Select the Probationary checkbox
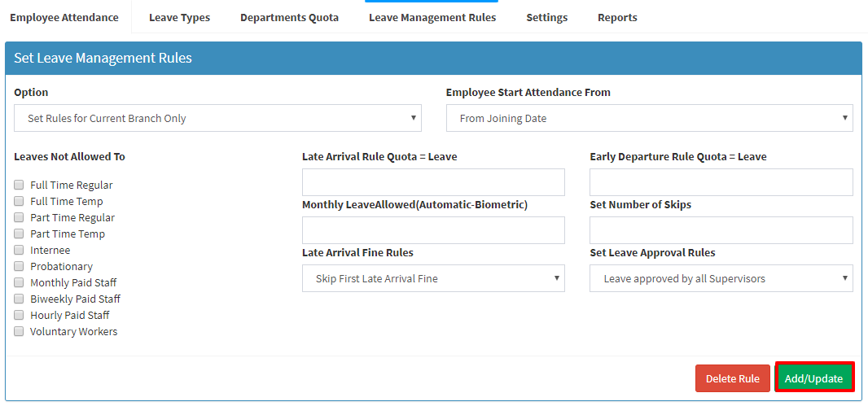Screen dimensions: 868x406 coord(19,266)
